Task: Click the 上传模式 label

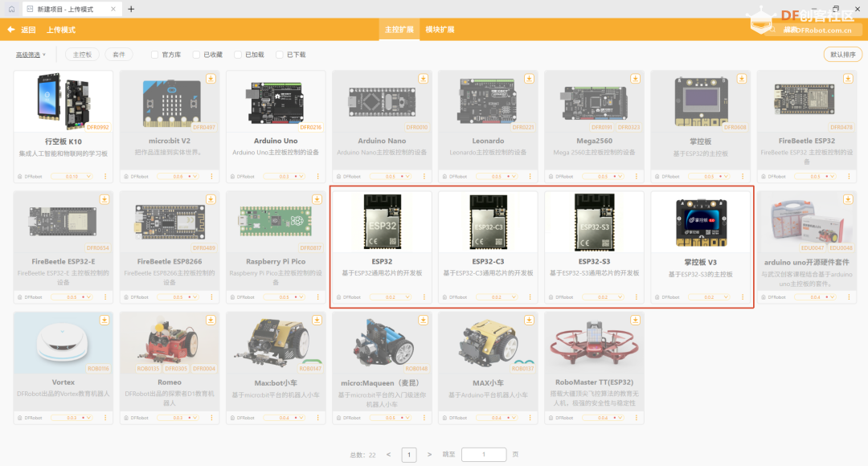Action: tap(61, 30)
